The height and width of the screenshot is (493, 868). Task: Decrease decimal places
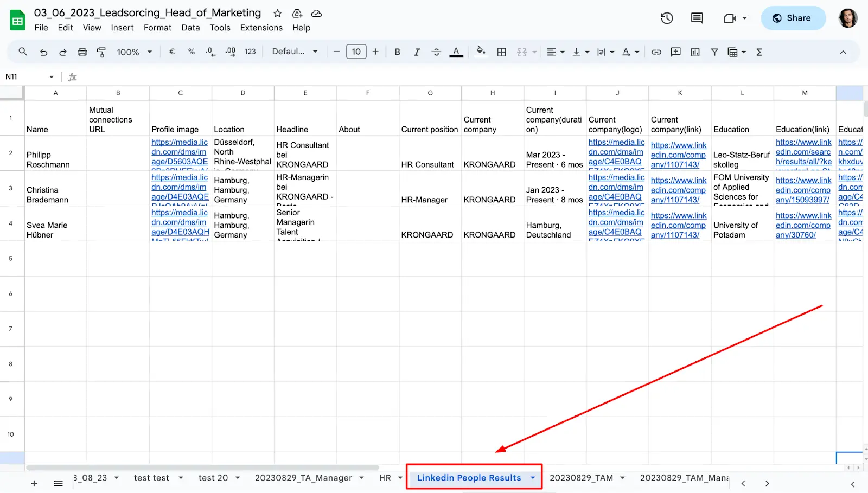[210, 52]
